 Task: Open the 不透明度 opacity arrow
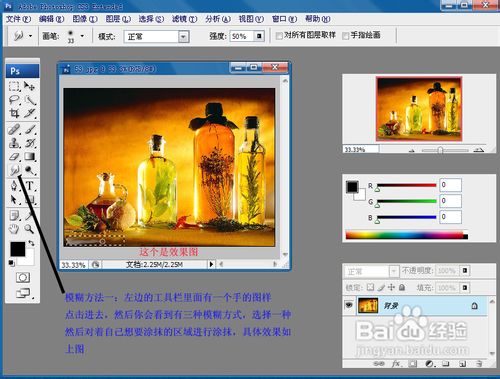click(465, 271)
